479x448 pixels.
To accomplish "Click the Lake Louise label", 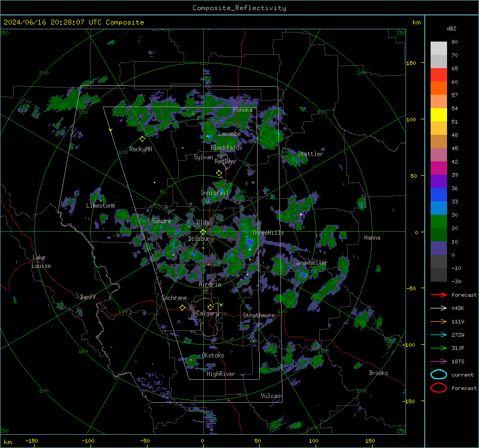I will (x=42, y=262).
